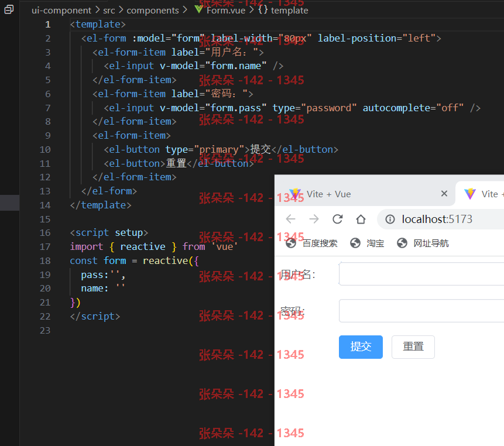Screen dimensions: 504x446
Task: Open the browser home page
Action: pyautogui.click(x=361, y=219)
